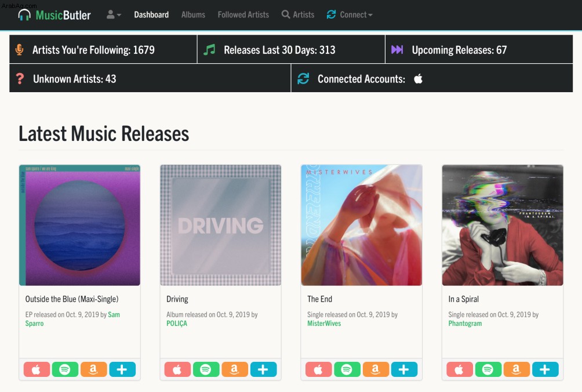This screenshot has height=392, width=582.
Task: Click the In a Spiral title text
Action: pyautogui.click(x=464, y=299)
